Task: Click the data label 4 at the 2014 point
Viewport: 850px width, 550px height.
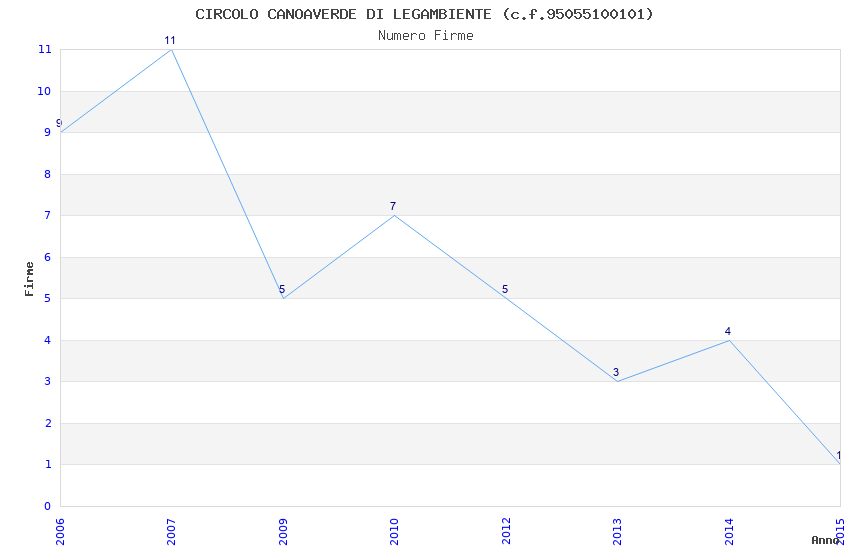Action: point(727,331)
